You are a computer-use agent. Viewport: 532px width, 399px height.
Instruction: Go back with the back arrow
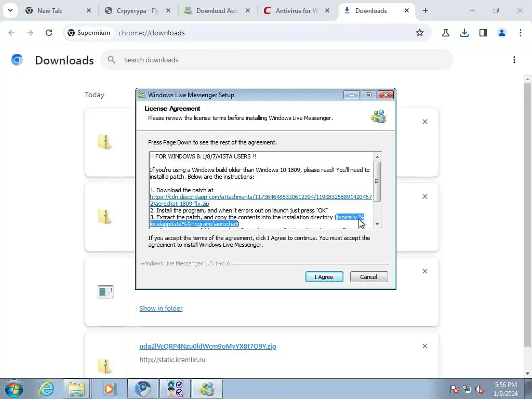click(11, 33)
